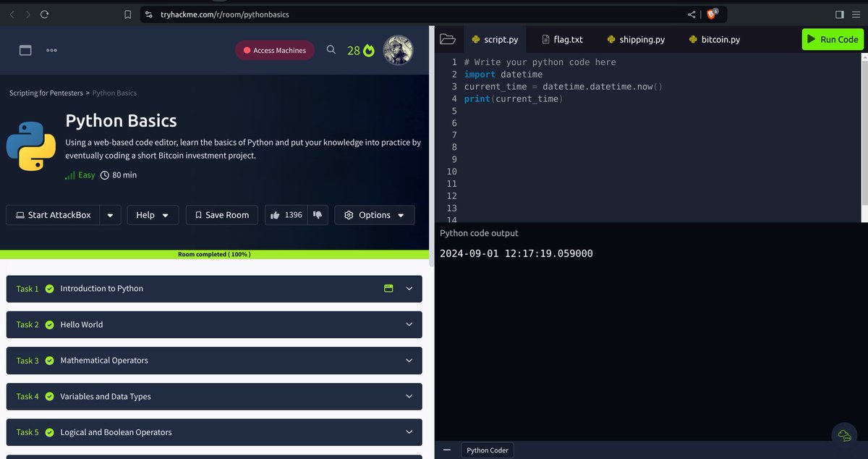Open Options dropdown menu
The image size is (868, 459).
375,215
